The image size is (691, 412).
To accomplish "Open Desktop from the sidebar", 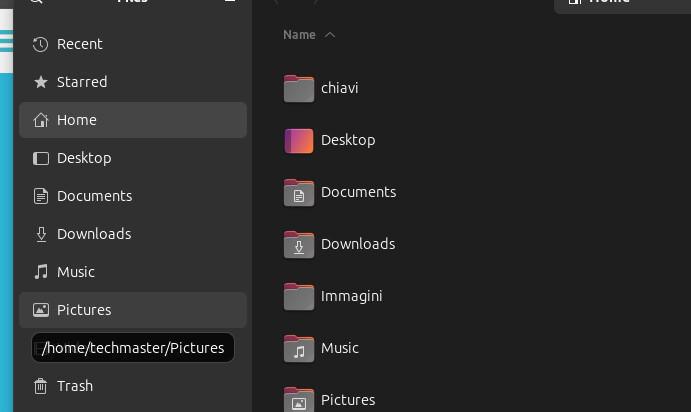I will click(83, 158).
